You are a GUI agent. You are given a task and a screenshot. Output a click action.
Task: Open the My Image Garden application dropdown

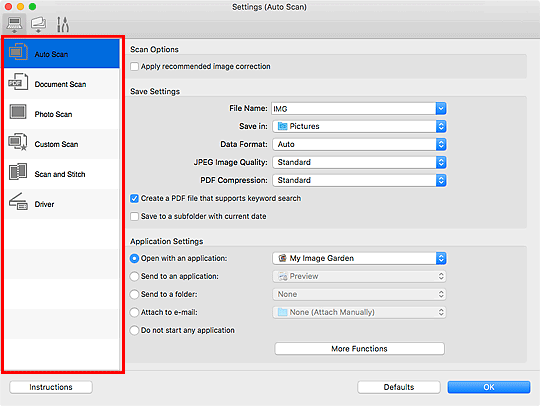pyautogui.click(x=359, y=258)
